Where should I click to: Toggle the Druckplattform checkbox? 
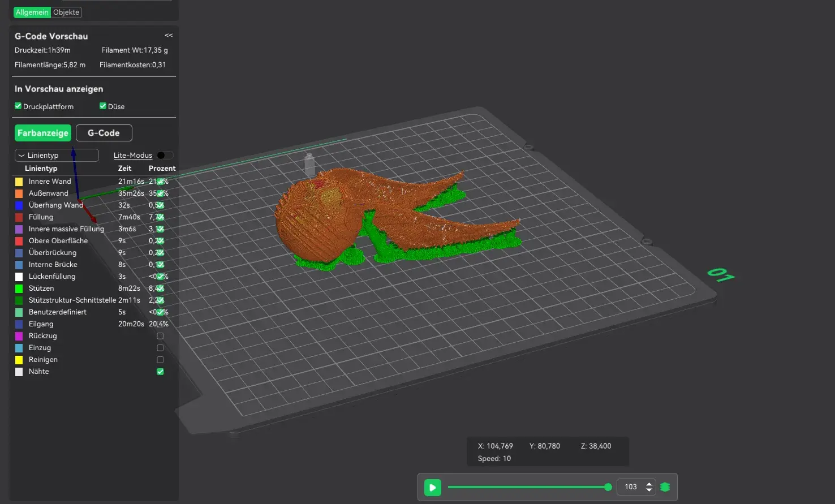pos(18,106)
